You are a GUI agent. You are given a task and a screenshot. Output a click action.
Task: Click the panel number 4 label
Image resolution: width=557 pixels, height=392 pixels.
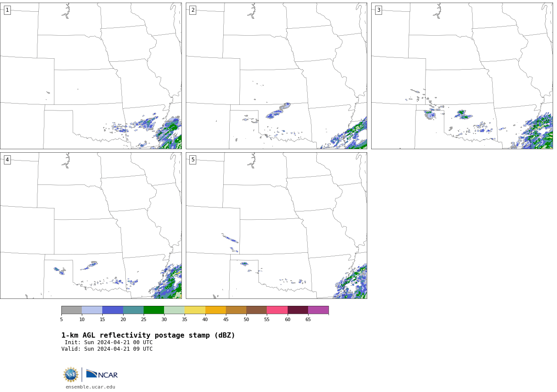7,160
